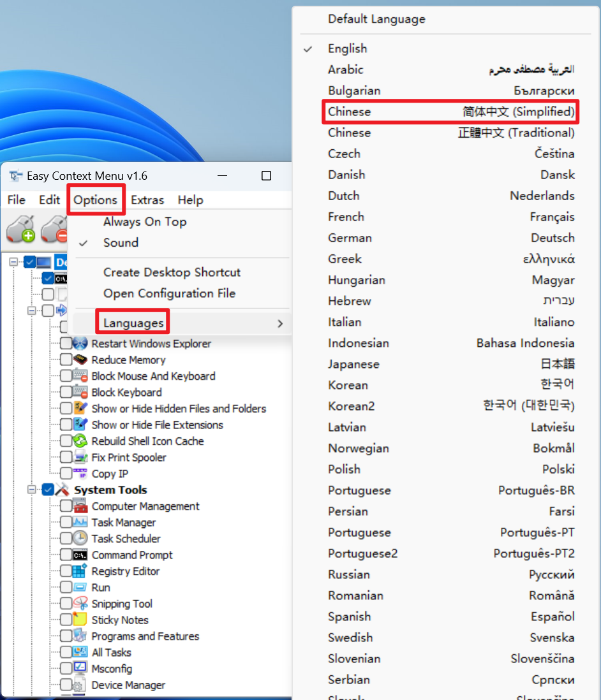This screenshot has height=700, width=601.
Task: Open the Edit menu
Action: pyautogui.click(x=49, y=200)
